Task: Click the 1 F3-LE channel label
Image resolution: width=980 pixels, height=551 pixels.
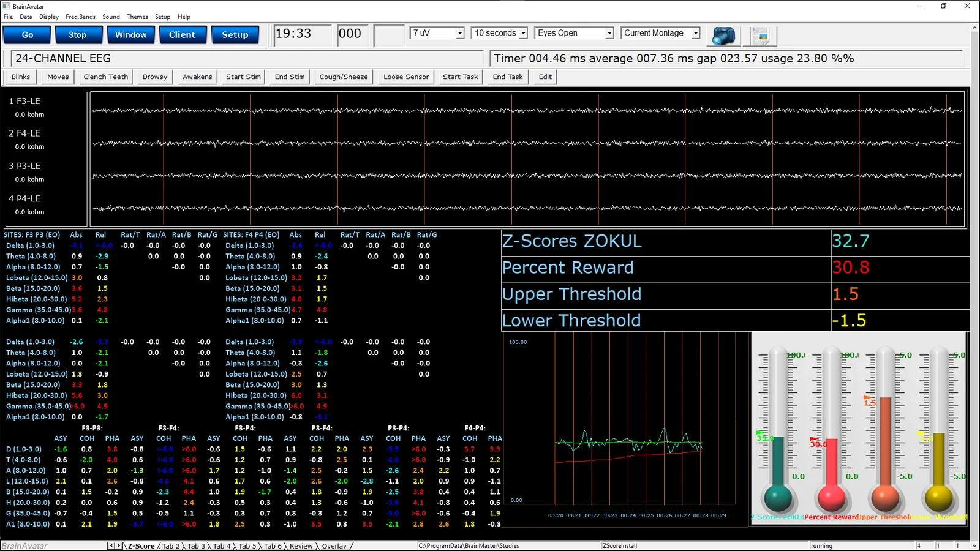Action: point(24,101)
